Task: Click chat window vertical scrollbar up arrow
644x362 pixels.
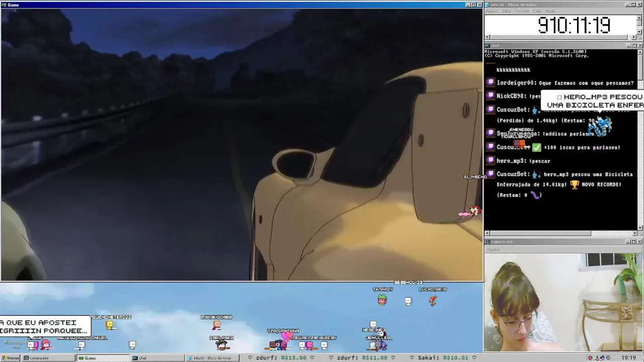Action: [x=639, y=52]
